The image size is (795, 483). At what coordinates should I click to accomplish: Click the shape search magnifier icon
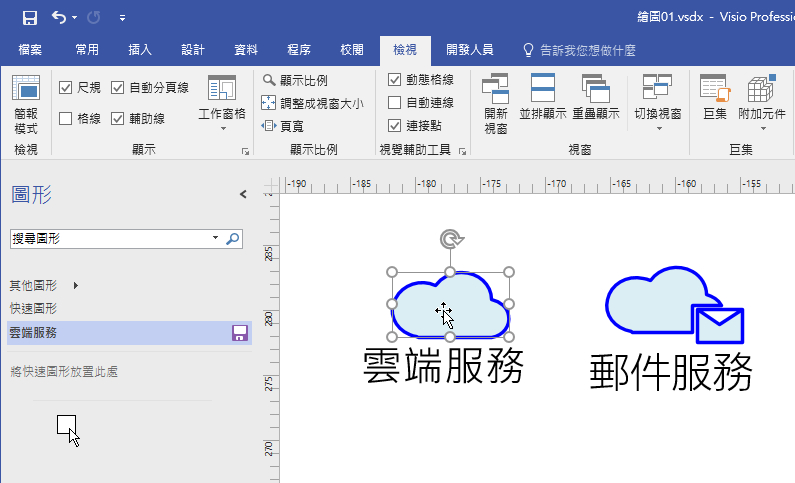click(x=232, y=239)
